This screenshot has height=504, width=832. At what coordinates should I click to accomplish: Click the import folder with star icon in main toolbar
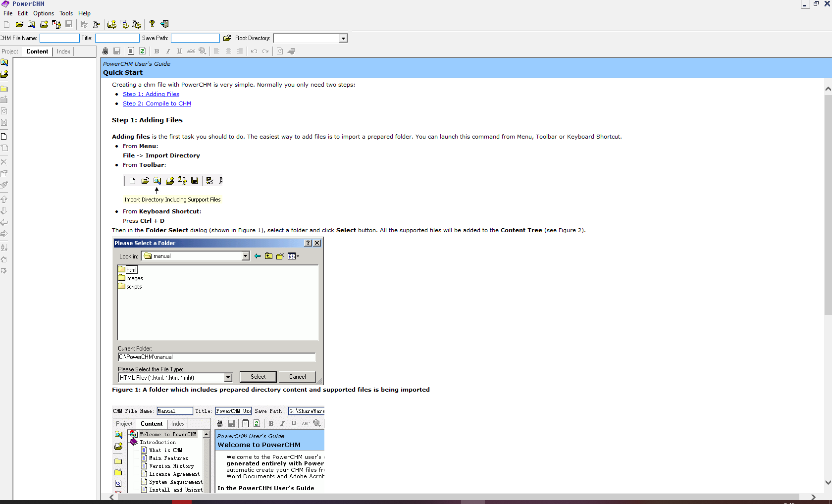pos(44,24)
